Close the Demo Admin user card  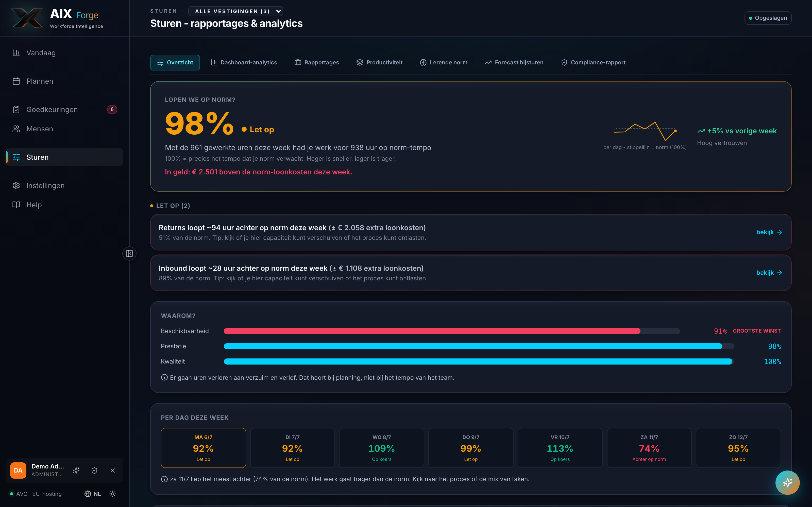click(113, 470)
